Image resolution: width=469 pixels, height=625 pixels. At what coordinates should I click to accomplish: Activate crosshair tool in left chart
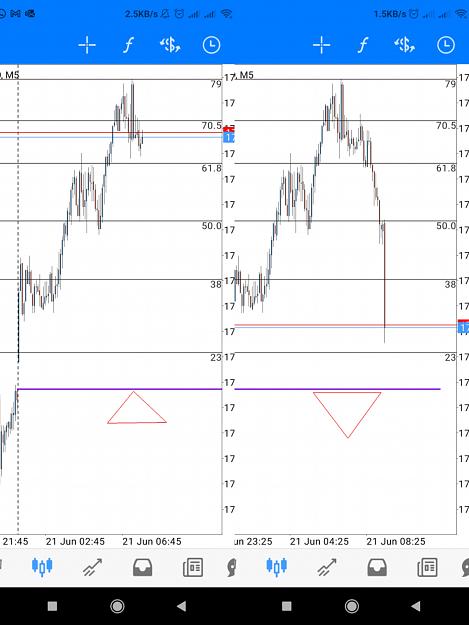point(87,45)
